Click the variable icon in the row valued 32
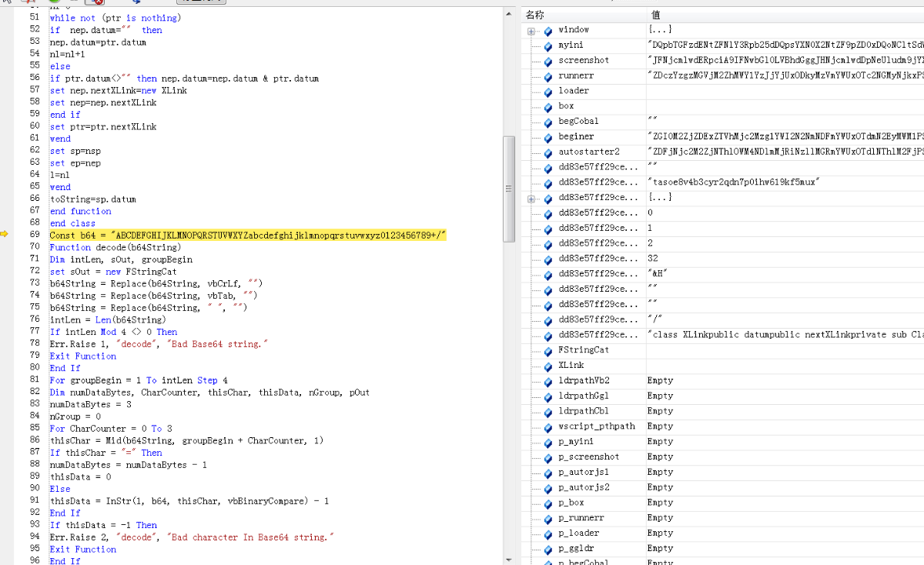This screenshot has height=565, width=924. [x=548, y=259]
